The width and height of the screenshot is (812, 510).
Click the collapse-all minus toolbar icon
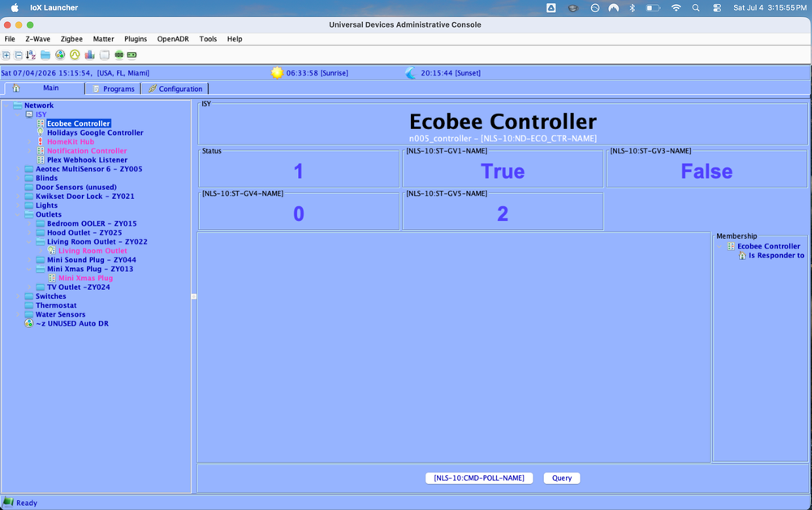tap(19, 55)
